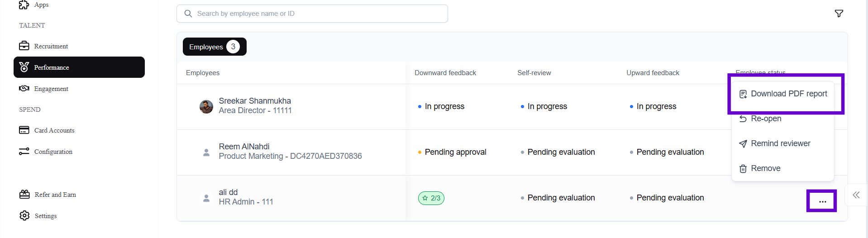Open Refer and Earn
The image size is (868, 238).
coord(55,195)
